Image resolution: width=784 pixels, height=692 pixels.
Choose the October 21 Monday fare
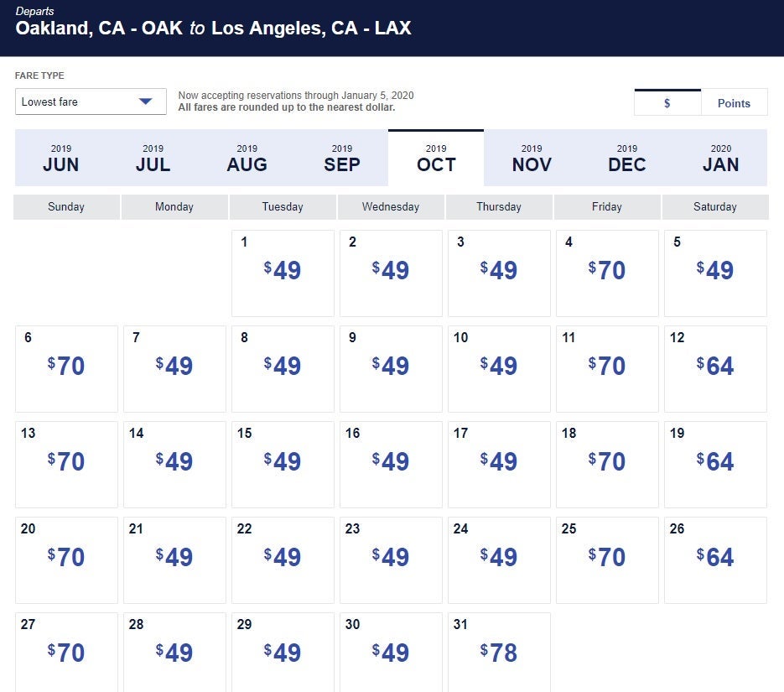coord(174,559)
